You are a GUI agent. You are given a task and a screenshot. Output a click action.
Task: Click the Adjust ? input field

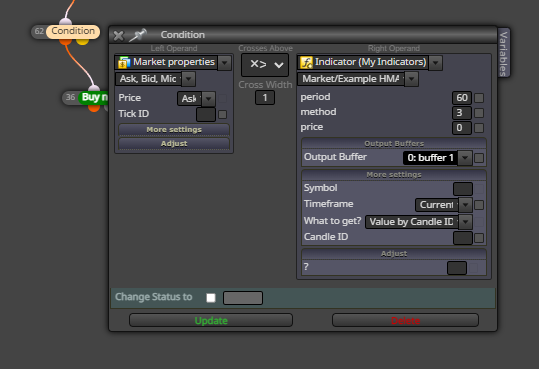coord(457,268)
